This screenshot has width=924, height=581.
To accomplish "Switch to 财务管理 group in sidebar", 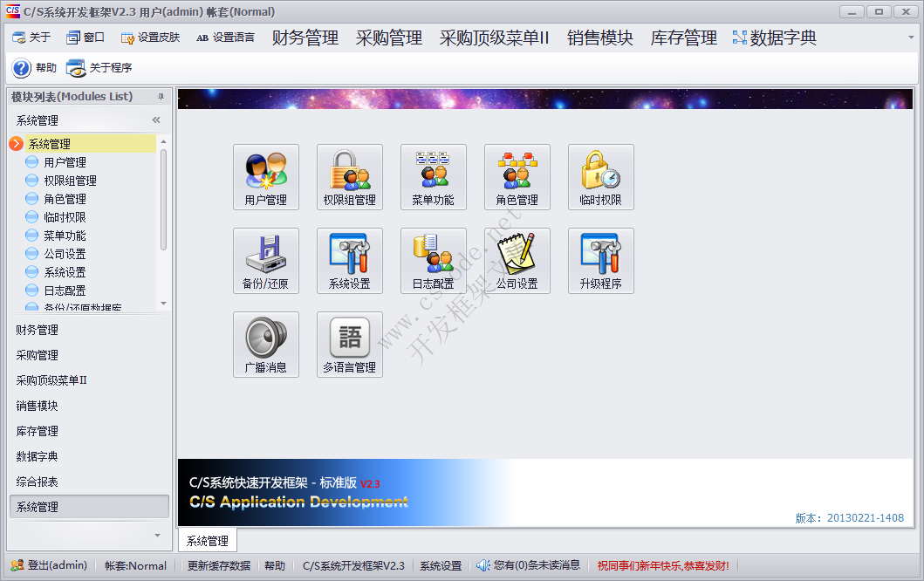I will click(x=89, y=330).
